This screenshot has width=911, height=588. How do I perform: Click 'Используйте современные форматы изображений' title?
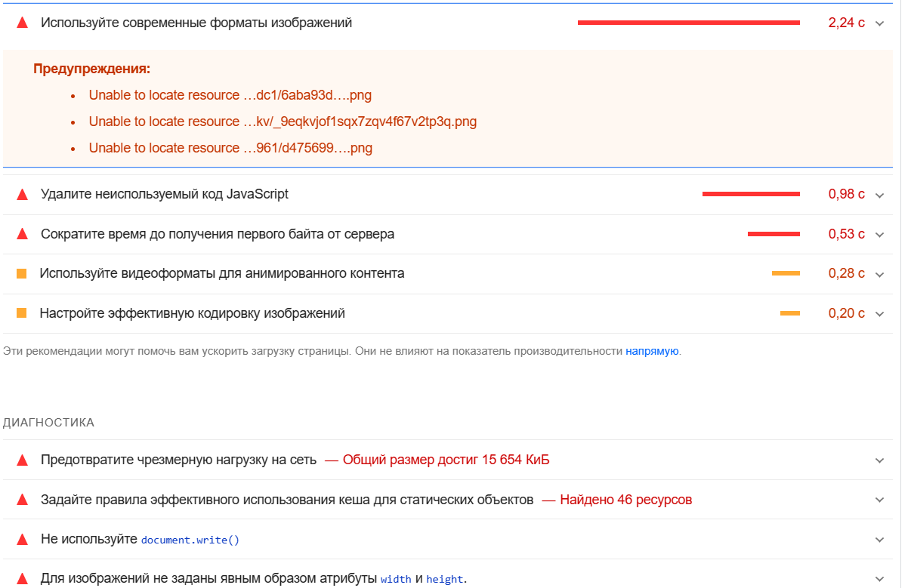pyautogui.click(x=196, y=23)
